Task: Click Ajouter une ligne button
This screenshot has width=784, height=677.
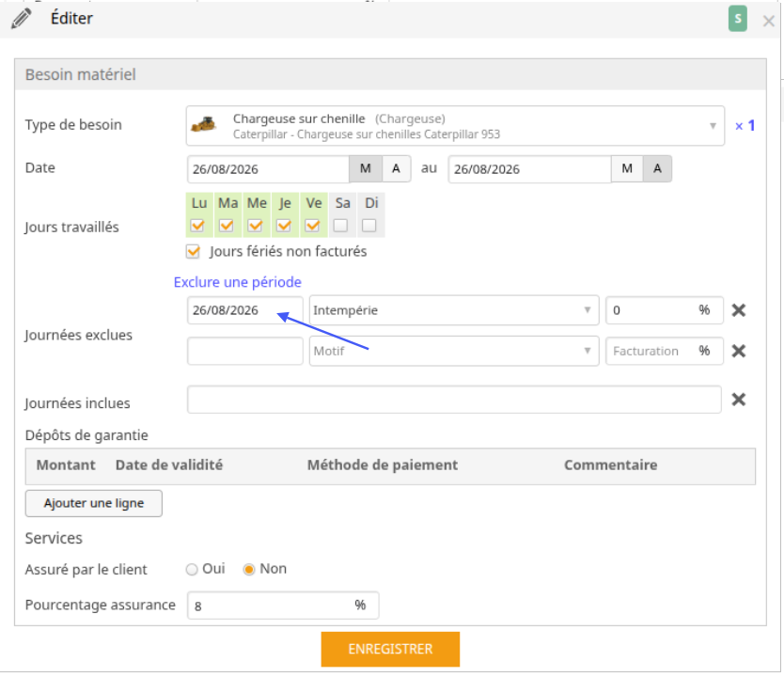Action: click(93, 503)
